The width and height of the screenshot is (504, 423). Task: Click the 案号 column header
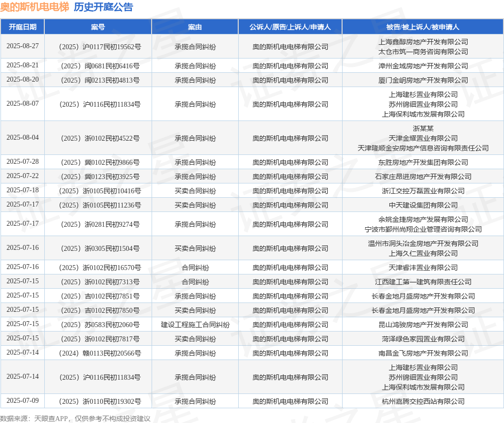pos(98,27)
